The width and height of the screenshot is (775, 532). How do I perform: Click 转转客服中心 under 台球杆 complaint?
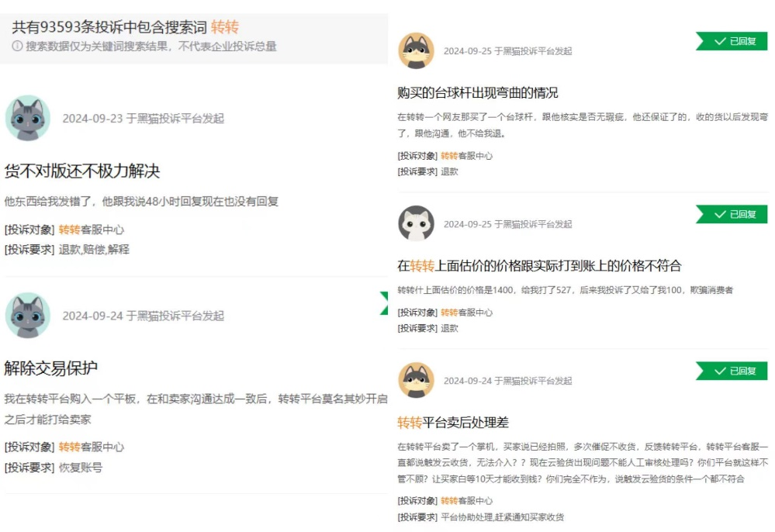point(466,156)
